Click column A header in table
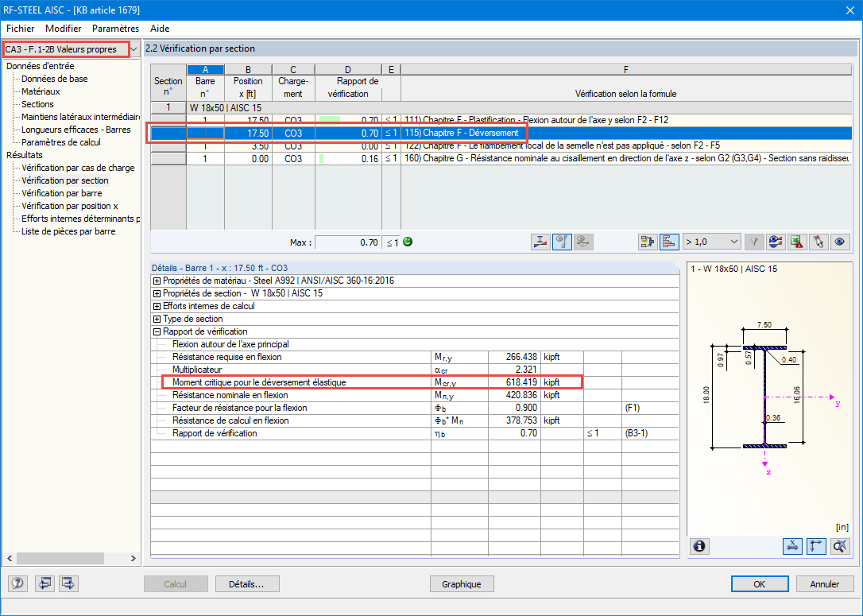This screenshot has height=616, width=863. pyautogui.click(x=205, y=70)
